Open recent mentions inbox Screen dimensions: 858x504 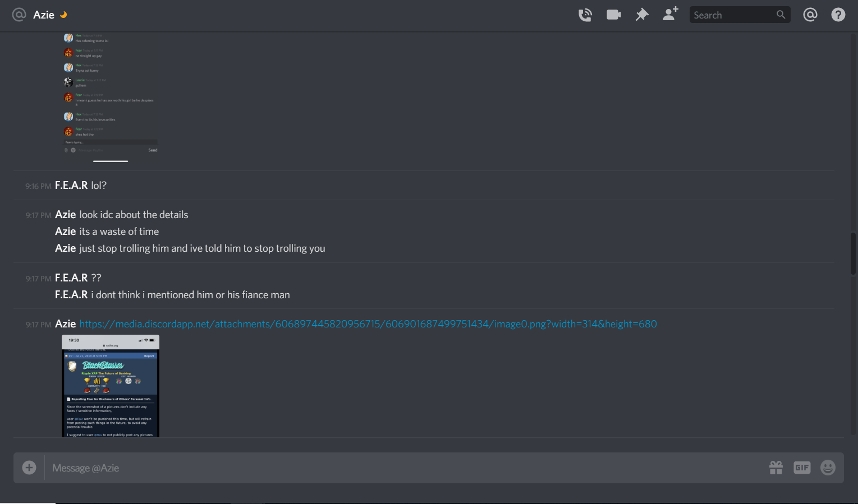[x=810, y=15]
